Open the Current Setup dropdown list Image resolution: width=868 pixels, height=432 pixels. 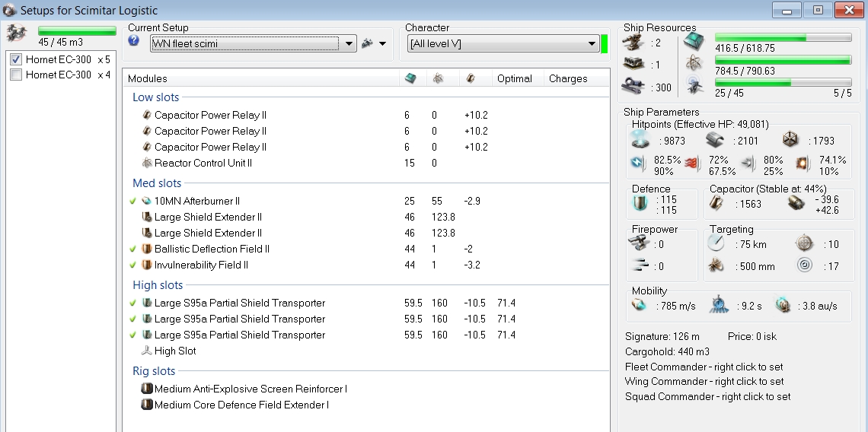(x=349, y=44)
